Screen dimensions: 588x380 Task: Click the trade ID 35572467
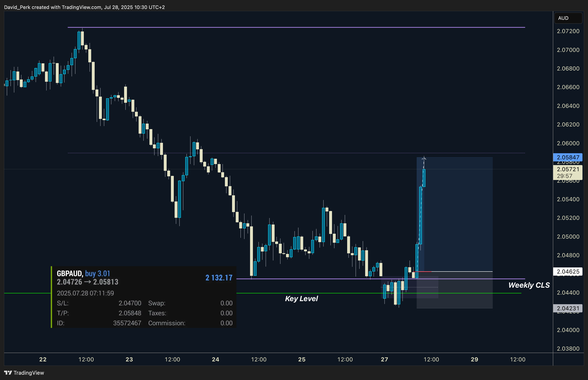127,323
